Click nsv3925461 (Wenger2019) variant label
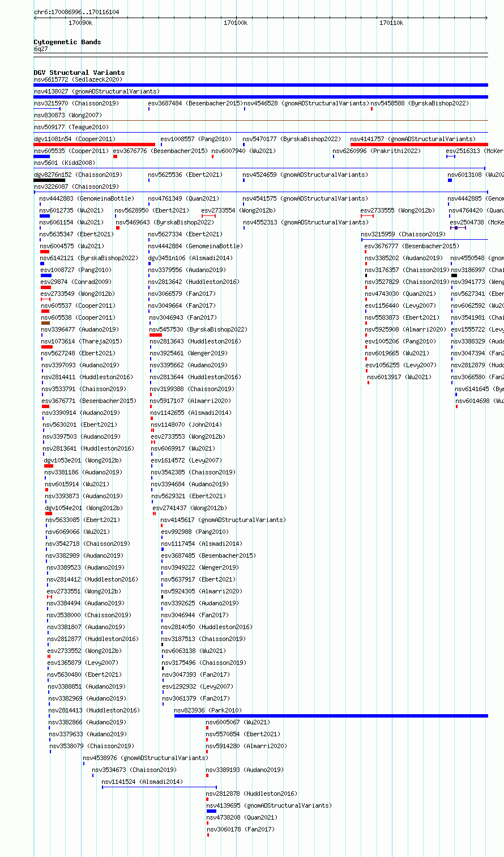504x857 pixels. point(189,354)
